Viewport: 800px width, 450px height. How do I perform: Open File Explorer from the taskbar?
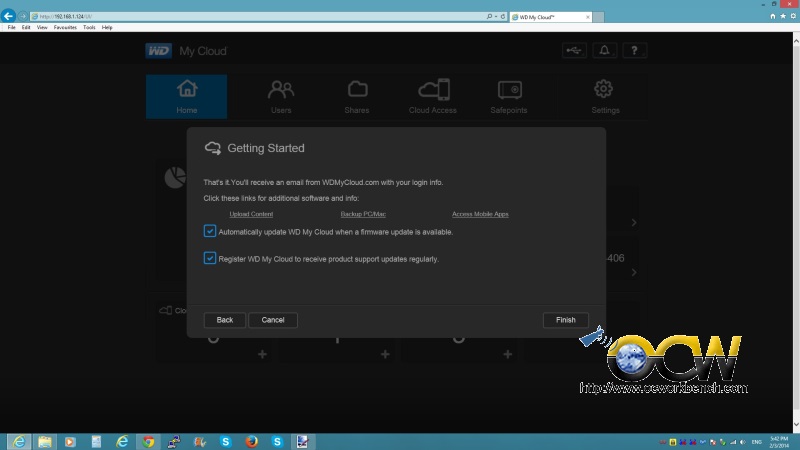pyautogui.click(x=44, y=441)
